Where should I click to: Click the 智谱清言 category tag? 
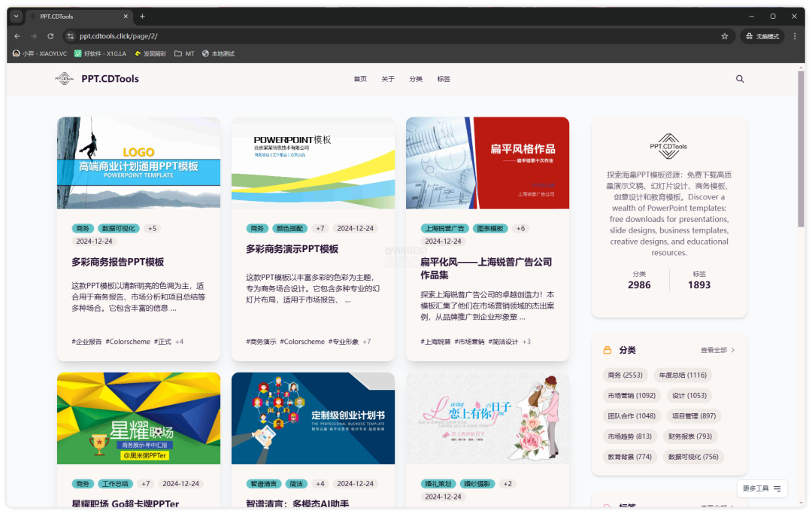click(264, 484)
